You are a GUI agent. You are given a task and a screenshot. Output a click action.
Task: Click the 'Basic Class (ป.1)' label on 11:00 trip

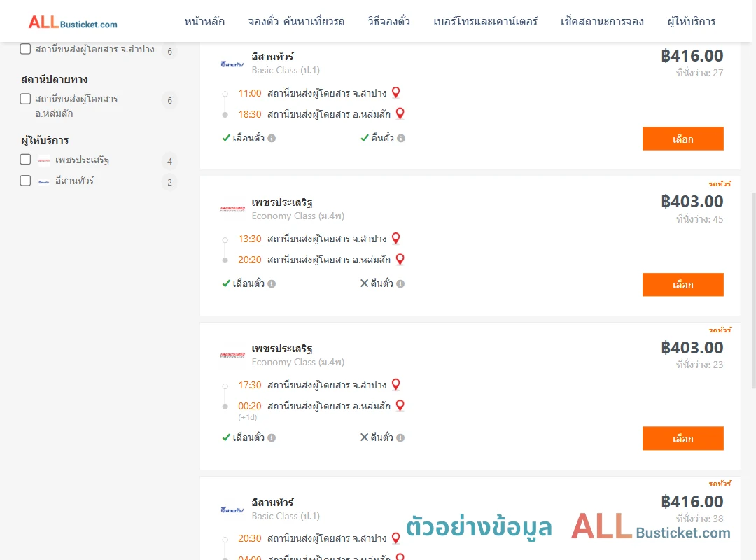point(286,71)
